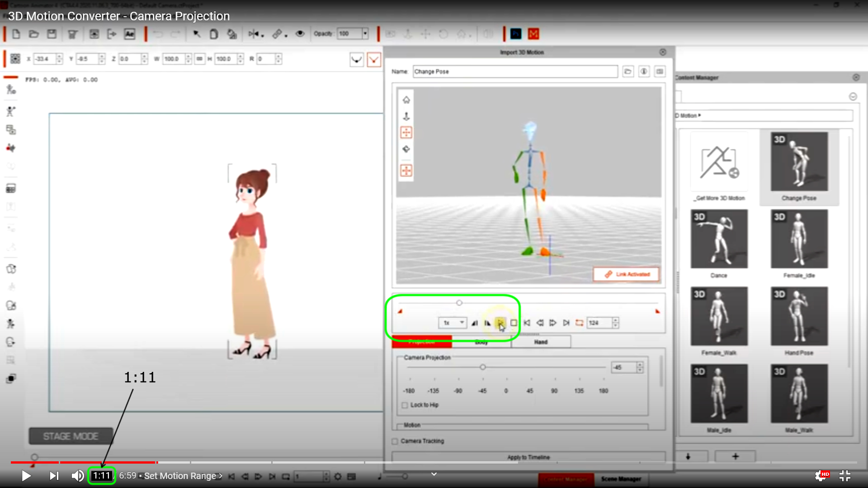Click the Save Project disk icon
Screen dimensions: 868x488
(52, 34)
